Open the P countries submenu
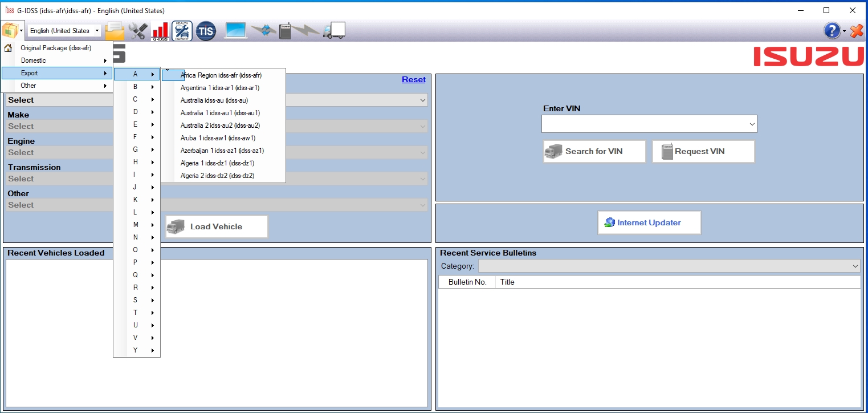This screenshot has height=413, width=868. pos(137,262)
